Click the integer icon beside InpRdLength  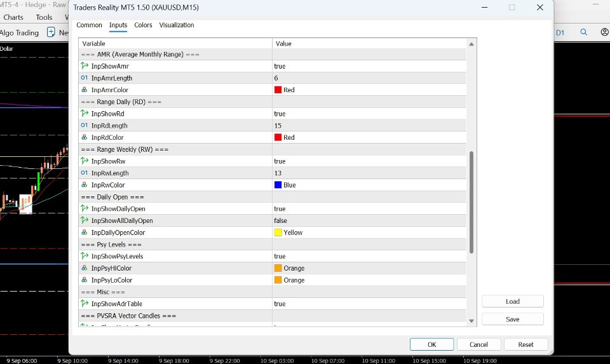click(x=85, y=125)
